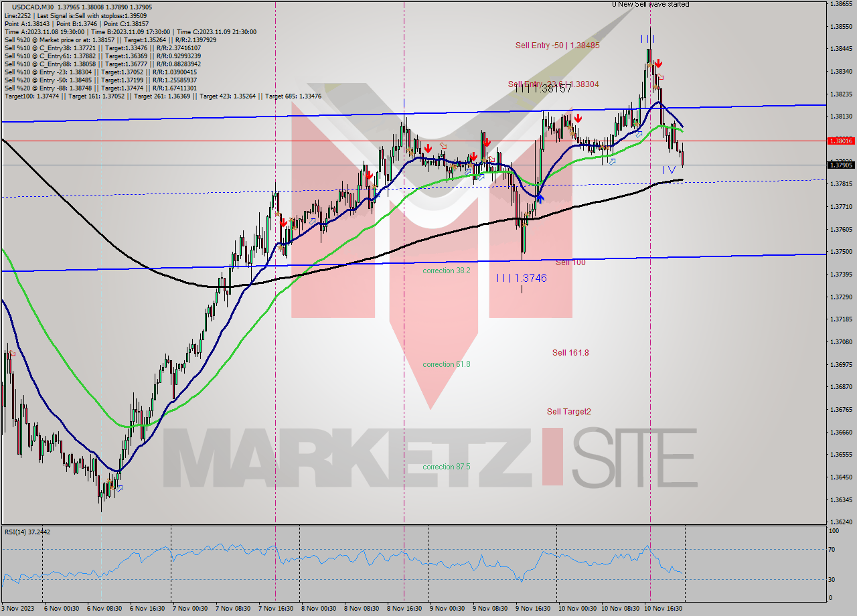Select the 'correction 38.2' label

click(x=447, y=271)
